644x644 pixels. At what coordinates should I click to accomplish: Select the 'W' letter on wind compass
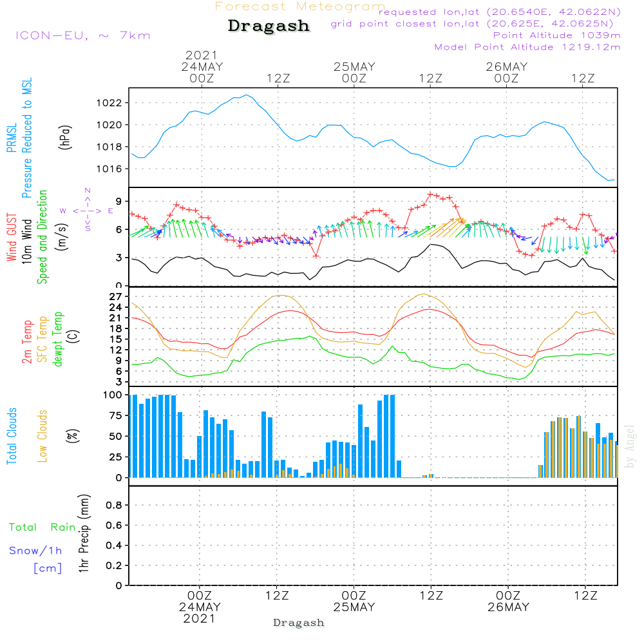(x=63, y=211)
